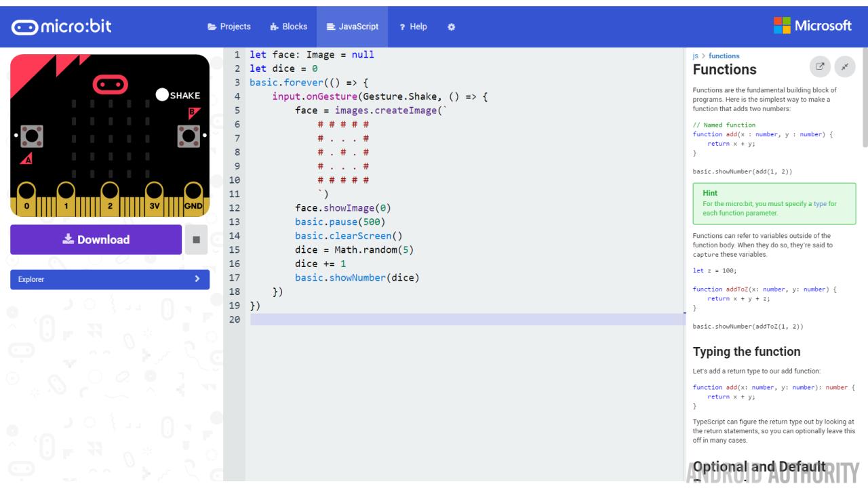Open documentation in new window icon
Image resolution: width=868 pixels, height=488 pixels.
pos(820,66)
